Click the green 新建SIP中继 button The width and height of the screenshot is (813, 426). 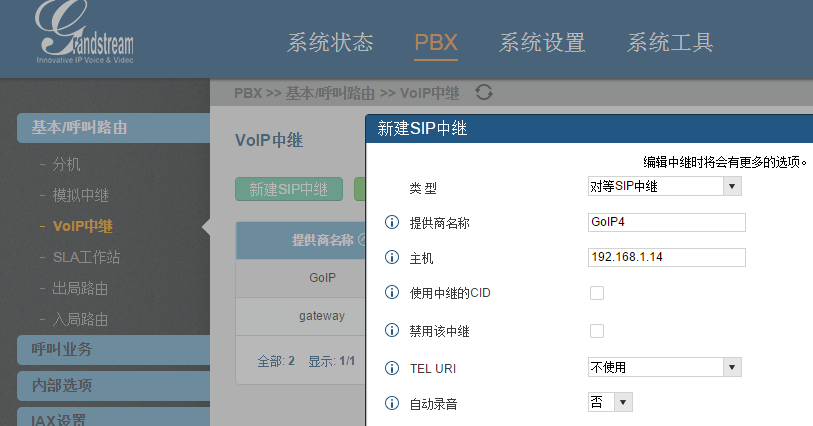pyautogui.click(x=289, y=189)
